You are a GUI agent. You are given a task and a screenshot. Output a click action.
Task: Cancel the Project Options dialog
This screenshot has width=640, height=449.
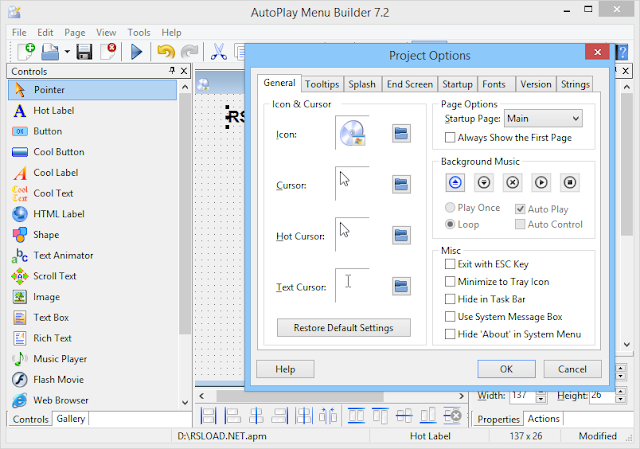pos(572,369)
